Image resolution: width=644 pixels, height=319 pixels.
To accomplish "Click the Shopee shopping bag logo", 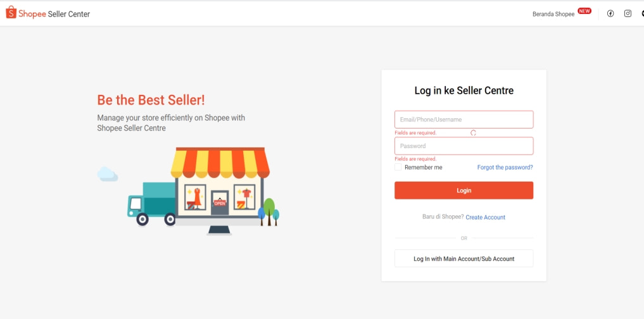I will [x=11, y=12].
